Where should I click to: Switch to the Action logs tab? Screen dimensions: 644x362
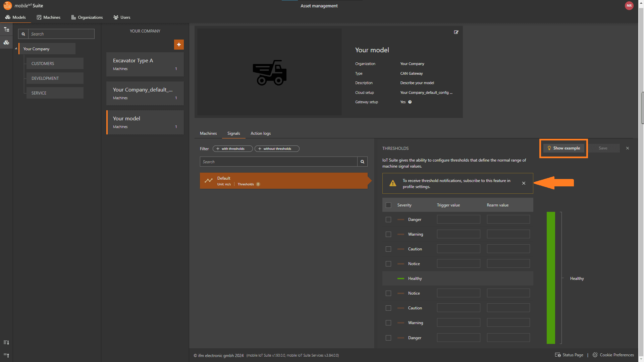[260, 133]
